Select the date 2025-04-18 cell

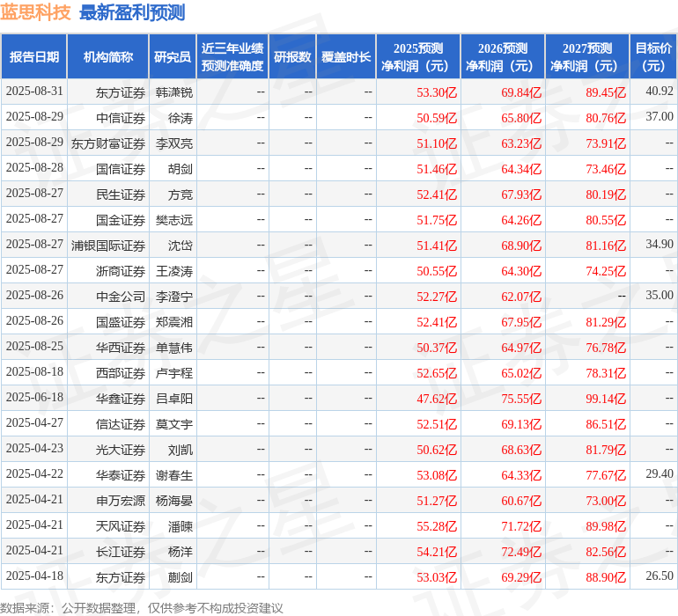point(34,576)
